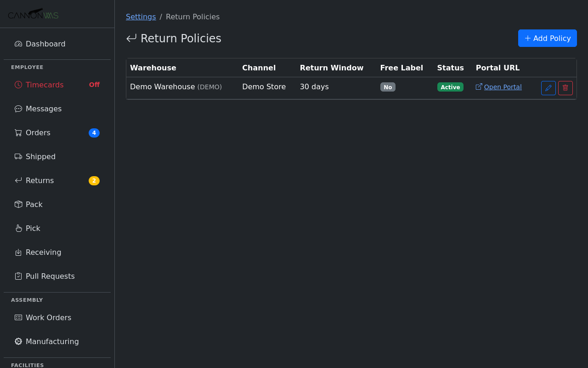Select the Messages chat bubble icon
588x368 pixels.
[17, 109]
